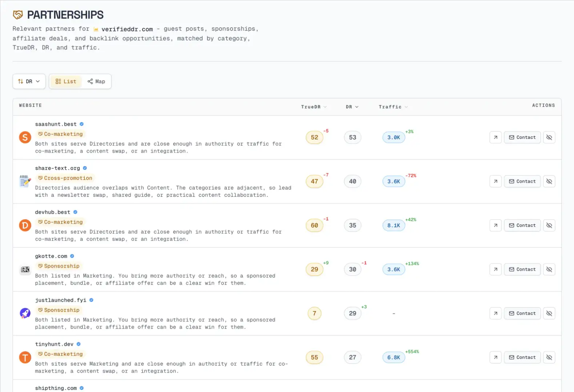The height and width of the screenshot is (392, 574).
Task: Click the tinyhunt.dev orange T logo
Action: click(25, 358)
